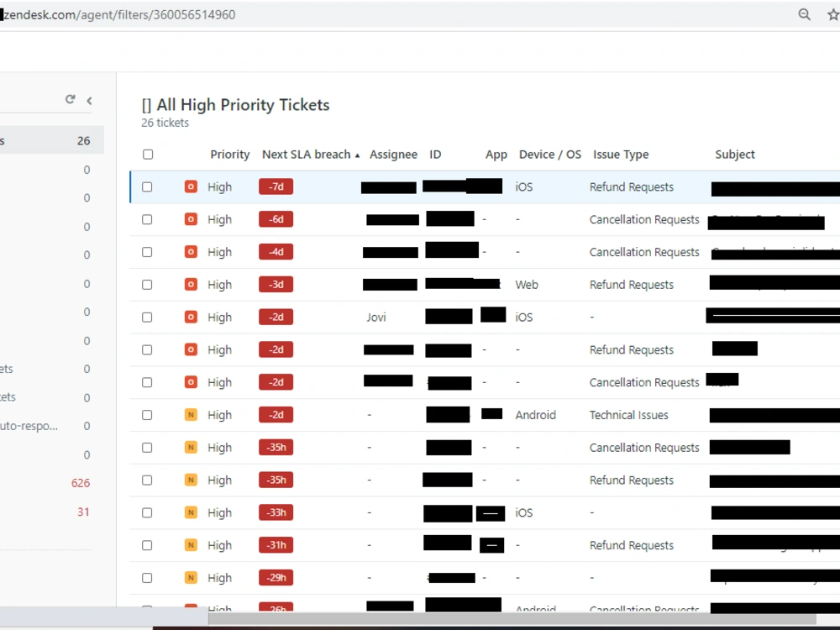Sort by the Priority column header
Screen dimensions: 840x630
point(230,155)
